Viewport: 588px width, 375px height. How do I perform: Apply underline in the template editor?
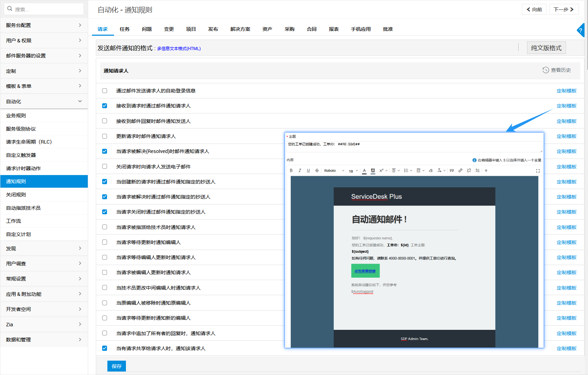click(x=308, y=171)
